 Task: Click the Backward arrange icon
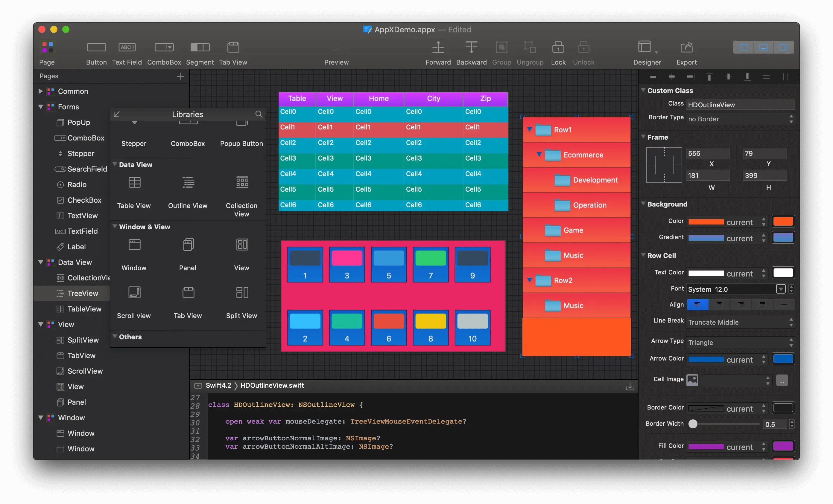click(471, 48)
